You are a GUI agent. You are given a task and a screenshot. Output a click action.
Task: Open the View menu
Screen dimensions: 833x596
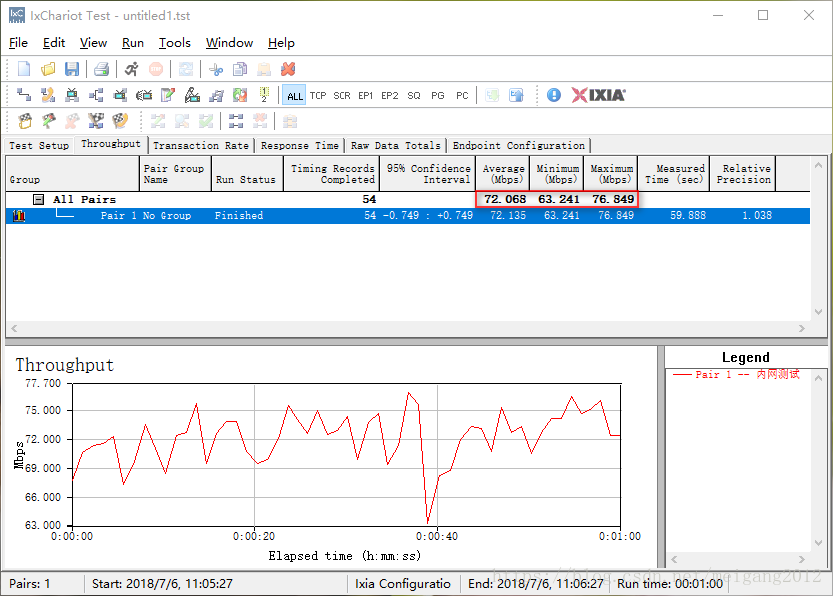coord(94,43)
